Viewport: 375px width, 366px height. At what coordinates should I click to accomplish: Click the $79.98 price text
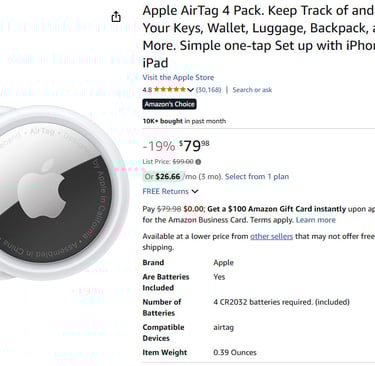click(x=194, y=146)
